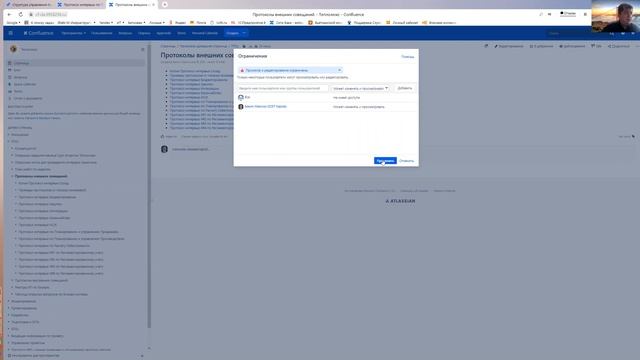Viewport: 640px width, 360px height.
Task: Select 'Протоколы внешних совещаний' in page tree
Action: pyautogui.click(x=41, y=176)
